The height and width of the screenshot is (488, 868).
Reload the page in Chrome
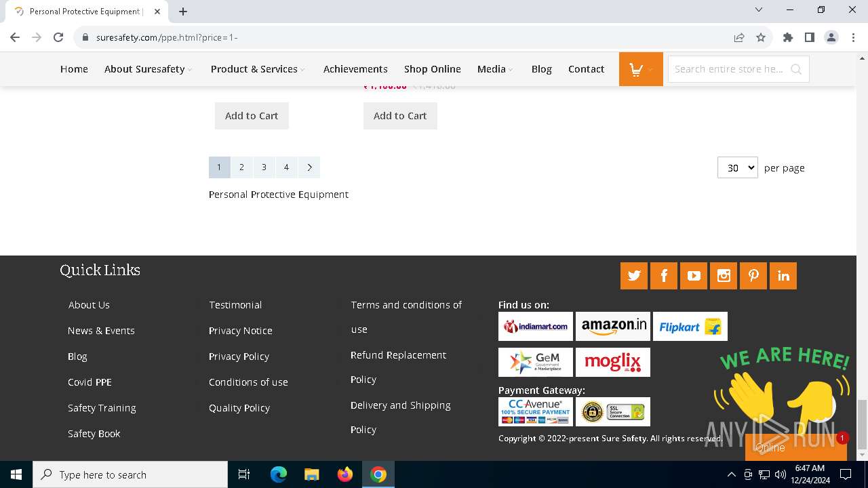click(58, 37)
